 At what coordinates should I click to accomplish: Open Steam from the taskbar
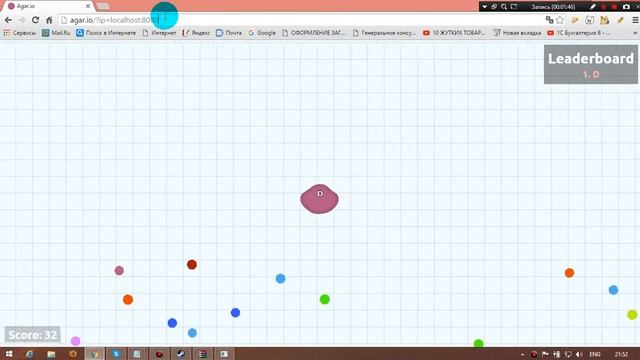click(181, 354)
